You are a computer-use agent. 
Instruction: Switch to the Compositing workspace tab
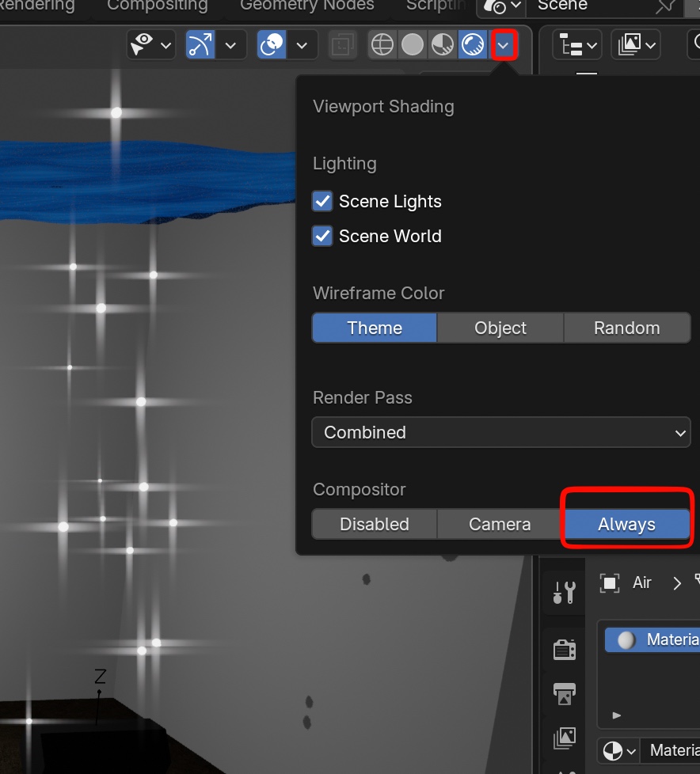(157, 6)
